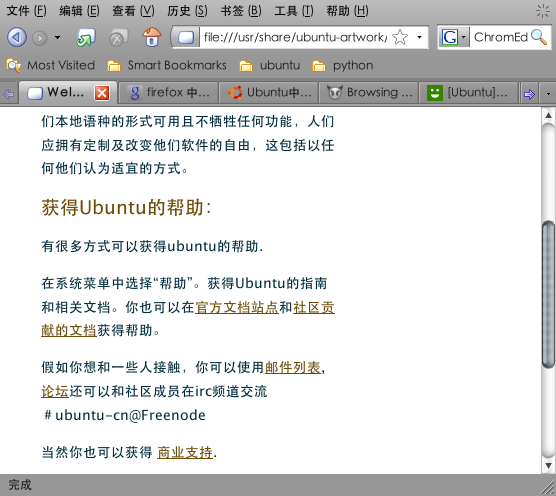Run search with the magnifying glass icon
The image size is (556, 496).
(539, 37)
